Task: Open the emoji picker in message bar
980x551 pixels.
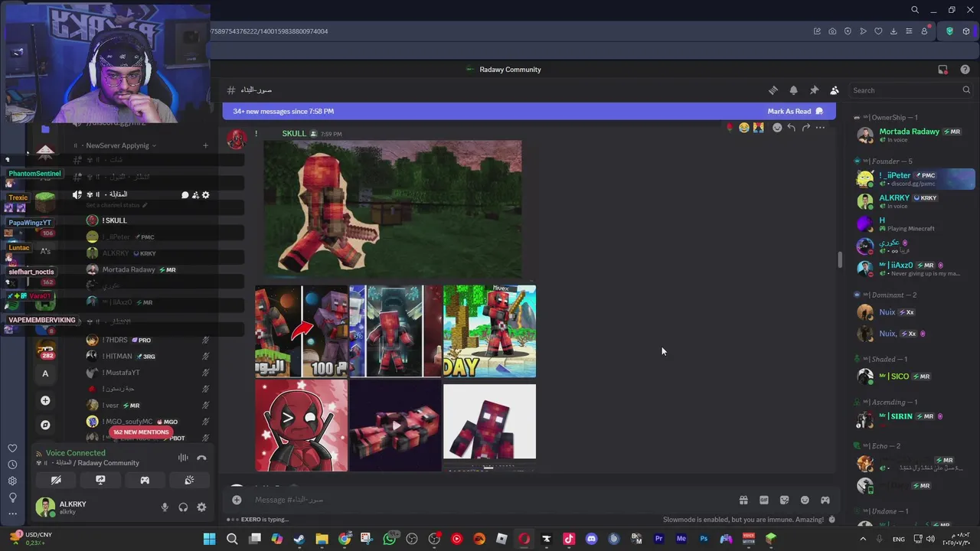Action: coord(805,500)
